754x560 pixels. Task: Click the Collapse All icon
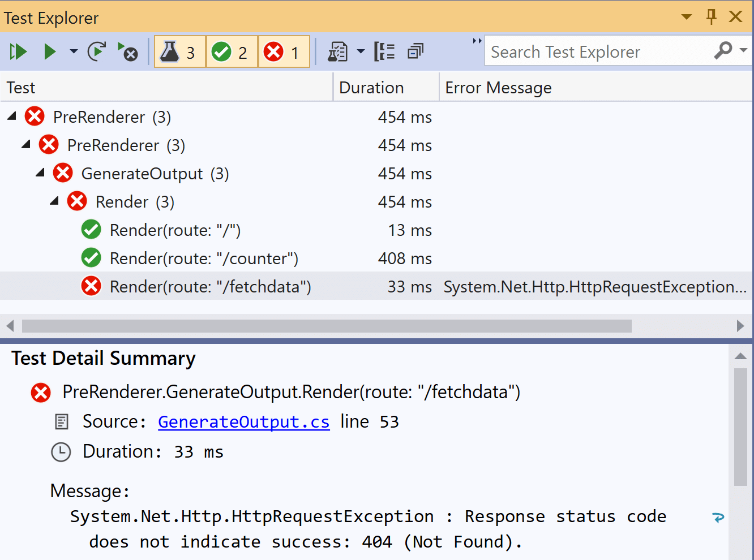coord(415,51)
